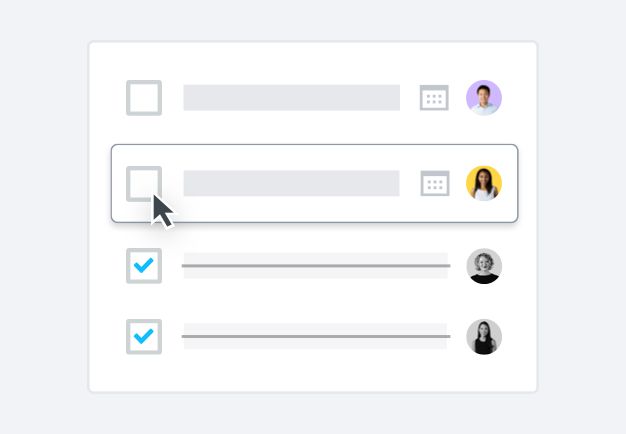Click the grayscale avatar with curly blonde hair
Image resolution: width=626 pixels, height=434 pixels.
click(484, 266)
